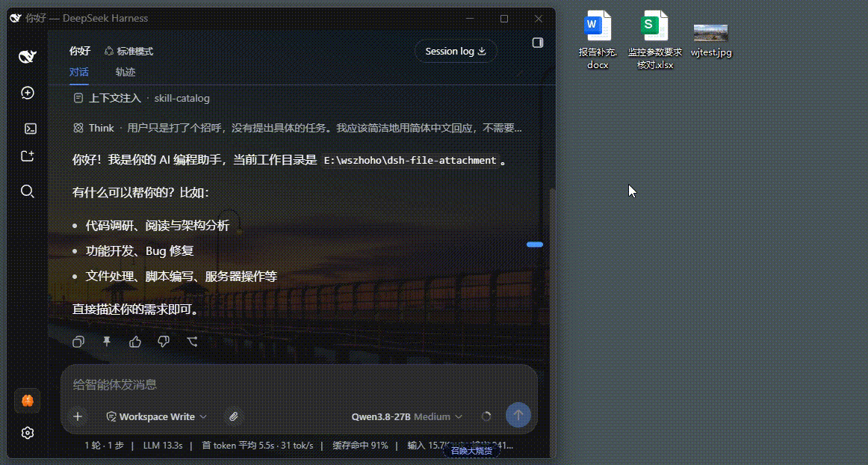Image resolution: width=868 pixels, height=465 pixels.
Task: Click the plus icon in the composer
Action: point(78,416)
